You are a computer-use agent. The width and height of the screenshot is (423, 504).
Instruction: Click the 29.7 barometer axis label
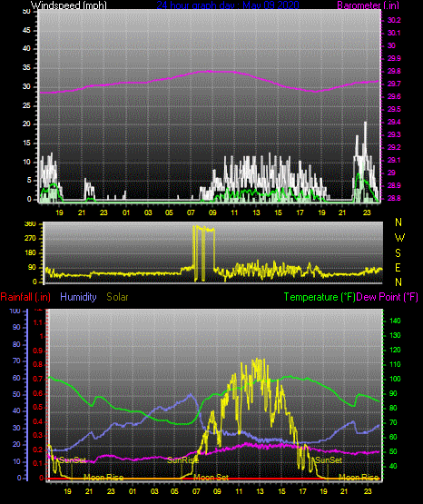(394, 84)
